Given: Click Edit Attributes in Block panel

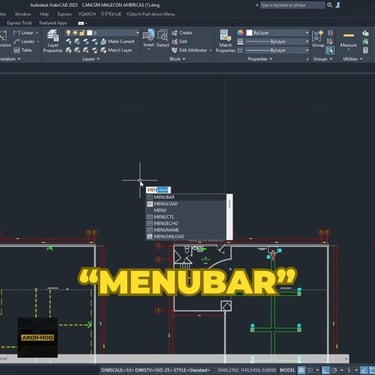Looking at the screenshot, I should (x=189, y=50).
